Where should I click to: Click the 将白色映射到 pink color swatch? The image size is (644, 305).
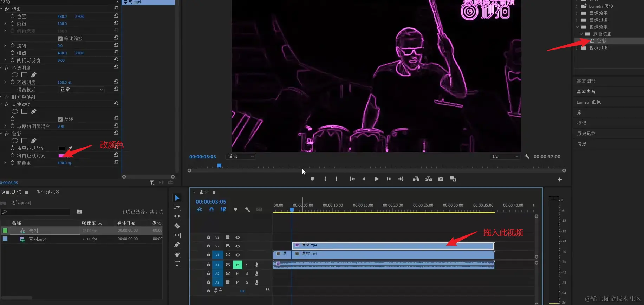tap(62, 156)
